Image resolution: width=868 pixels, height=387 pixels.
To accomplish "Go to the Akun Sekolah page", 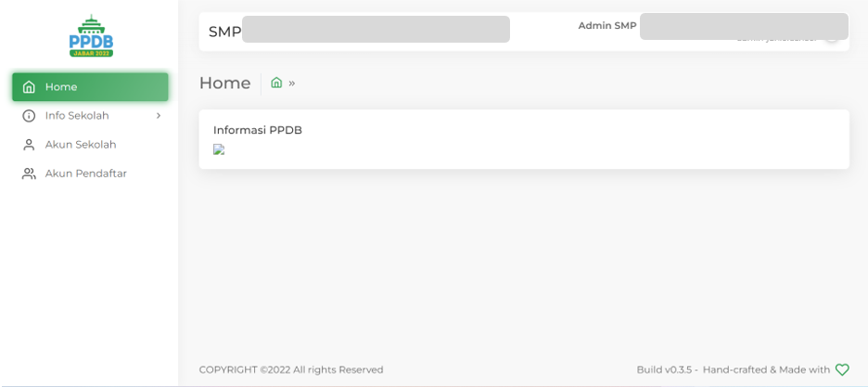I will click(x=81, y=145).
